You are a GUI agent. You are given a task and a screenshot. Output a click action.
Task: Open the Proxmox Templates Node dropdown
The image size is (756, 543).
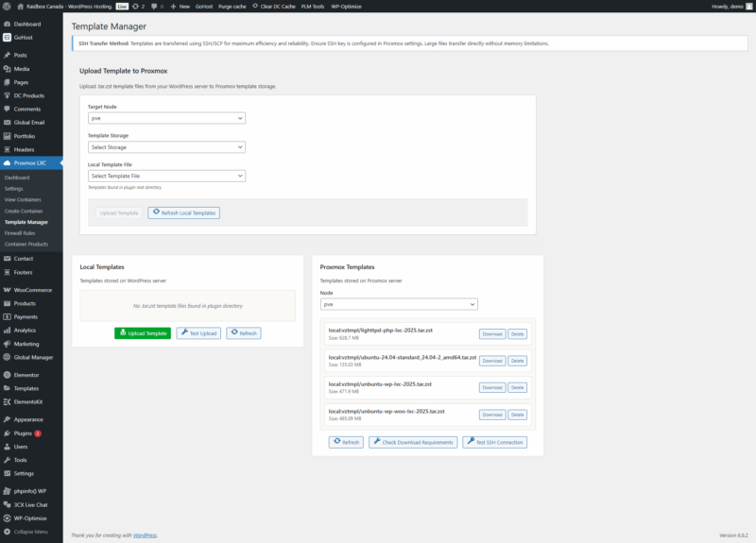(399, 304)
